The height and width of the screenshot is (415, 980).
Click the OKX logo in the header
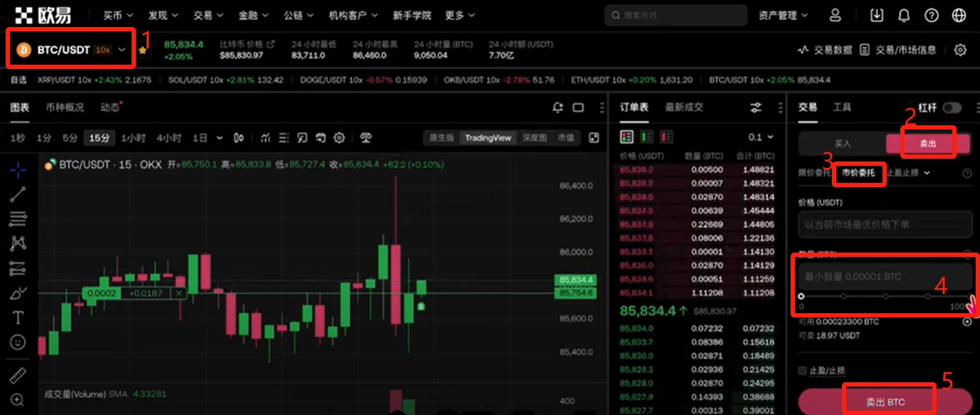point(44,15)
